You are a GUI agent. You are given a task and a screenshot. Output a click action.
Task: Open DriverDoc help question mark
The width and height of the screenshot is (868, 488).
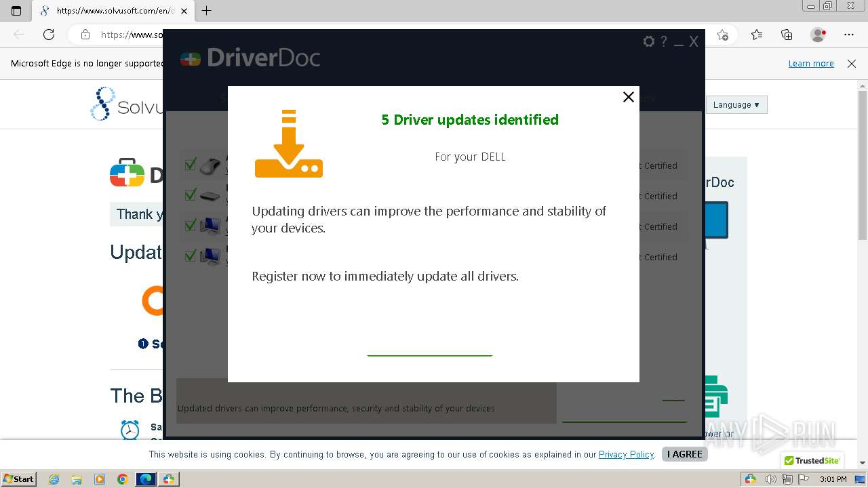(x=664, y=41)
